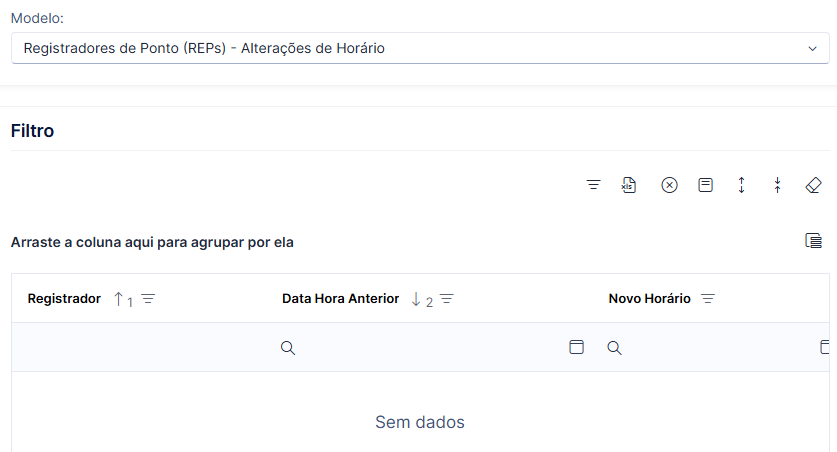Viewport: 837px width, 452px height.
Task: Open the filter builder icon in toolbar
Action: coord(593,185)
